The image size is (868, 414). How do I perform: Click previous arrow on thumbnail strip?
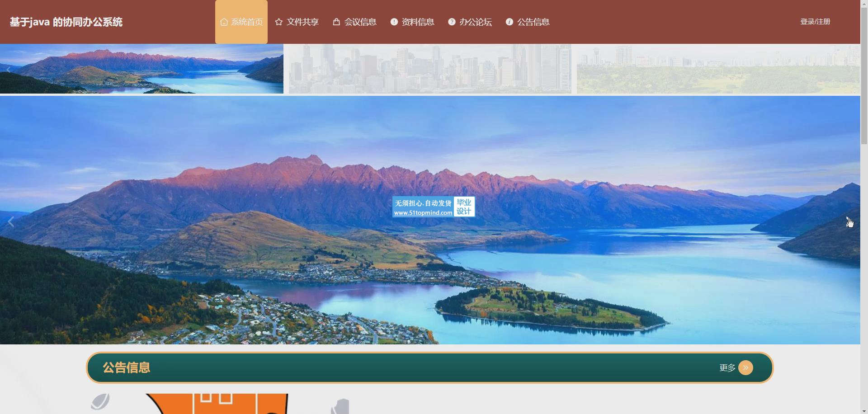pyautogui.click(x=9, y=70)
